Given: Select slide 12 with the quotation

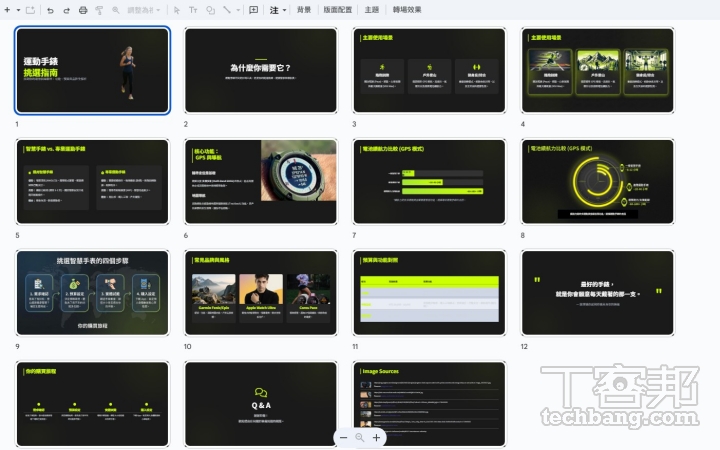Looking at the screenshot, I should [598, 292].
